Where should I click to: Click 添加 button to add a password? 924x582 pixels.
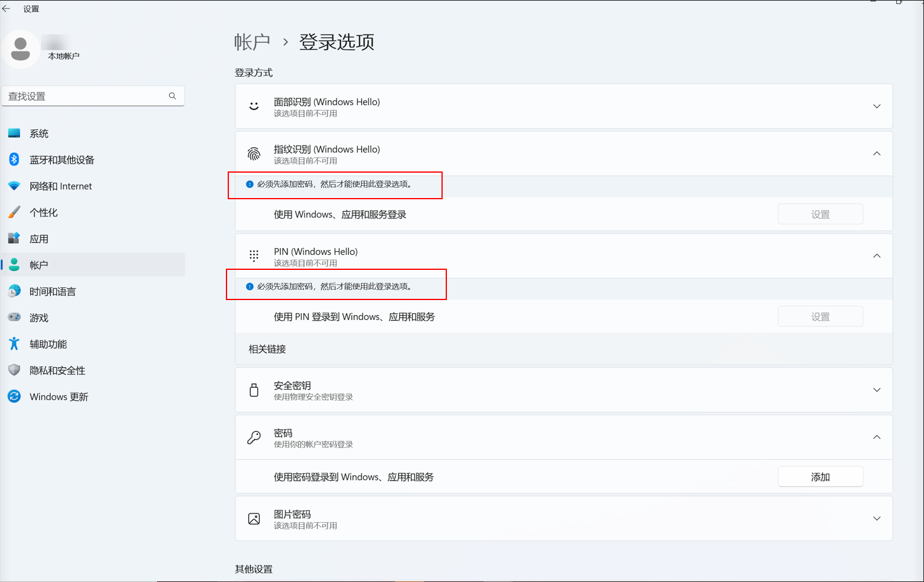click(x=820, y=477)
